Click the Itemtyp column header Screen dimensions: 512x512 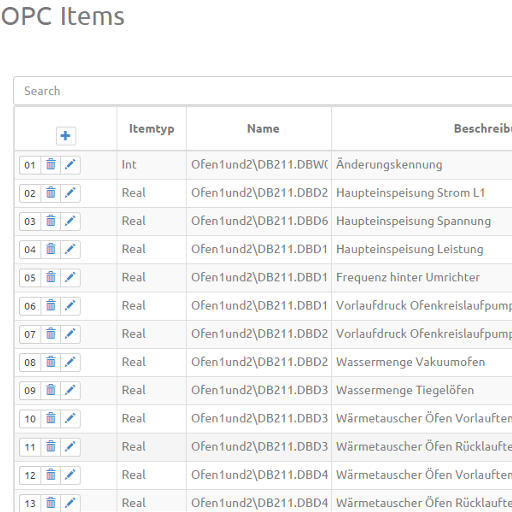152,129
